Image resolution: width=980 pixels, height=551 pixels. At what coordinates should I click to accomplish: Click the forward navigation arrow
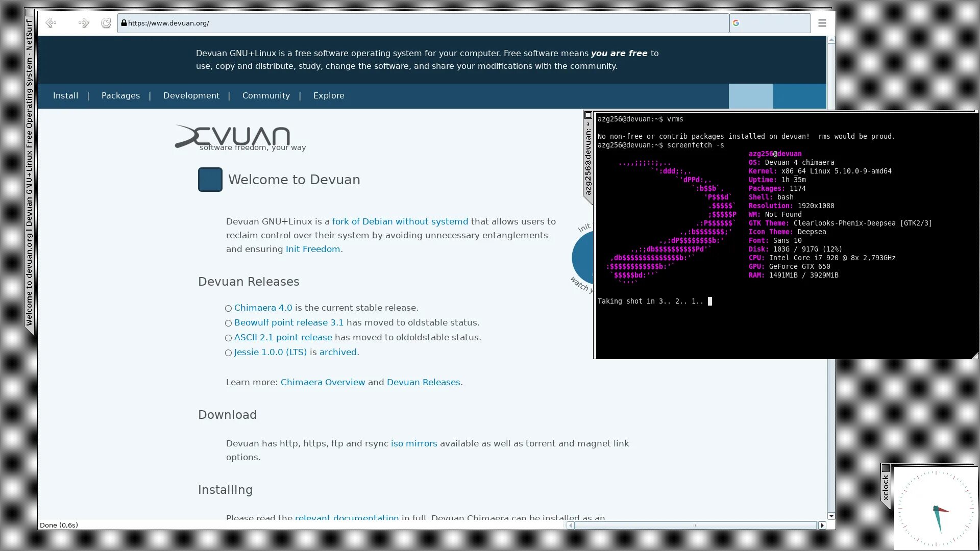pyautogui.click(x=84, y=23)
